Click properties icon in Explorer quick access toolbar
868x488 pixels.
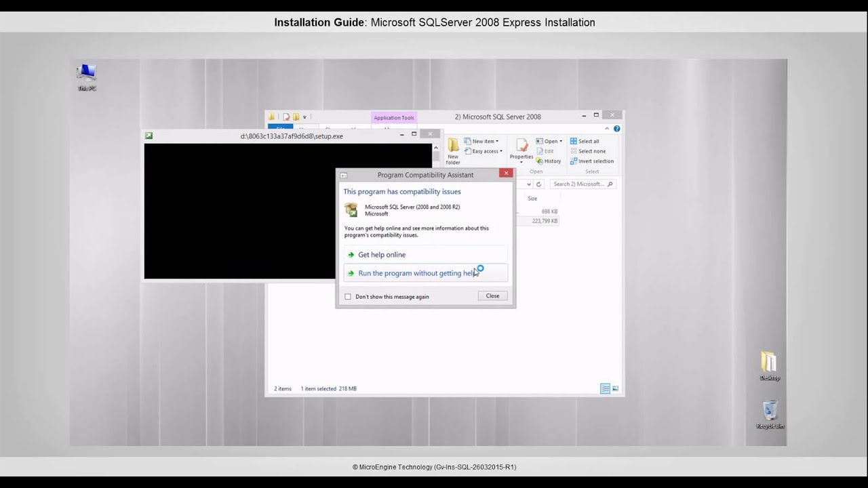pyautogui.click(x=286, y=117)
